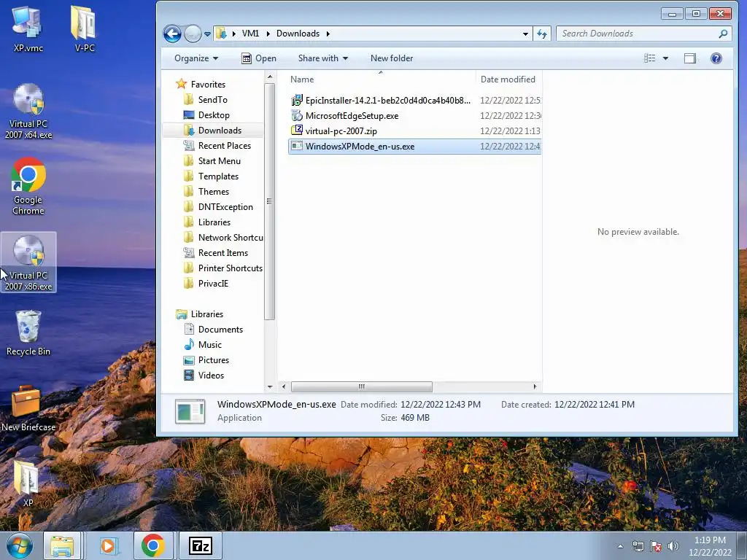Click navigation pane scroll down arrow
Image resolution: width=747 pixels, height=560 pixels.
coord(270,386)
